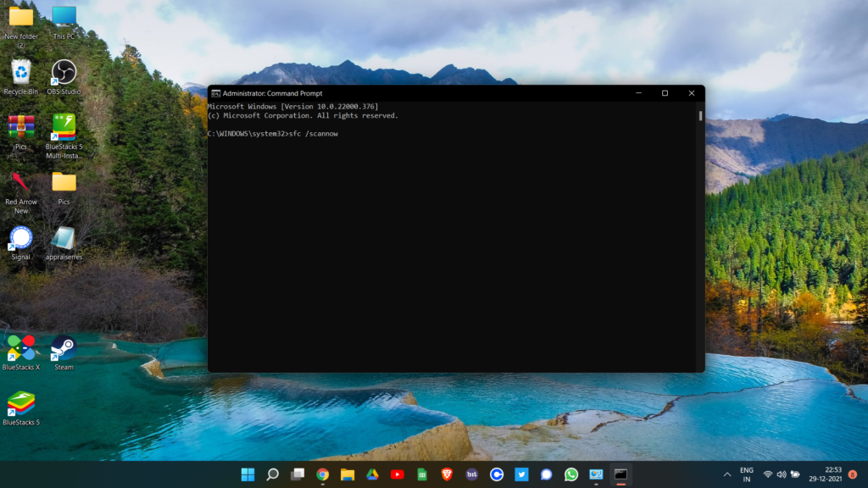The image size is (868, 488).
Task: Launch Google Chrome from the taskbar
Action: coord(322,475)
